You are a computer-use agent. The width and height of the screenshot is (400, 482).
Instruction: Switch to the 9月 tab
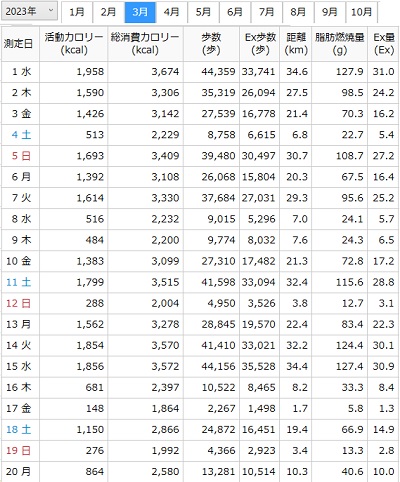click(330, 12)
